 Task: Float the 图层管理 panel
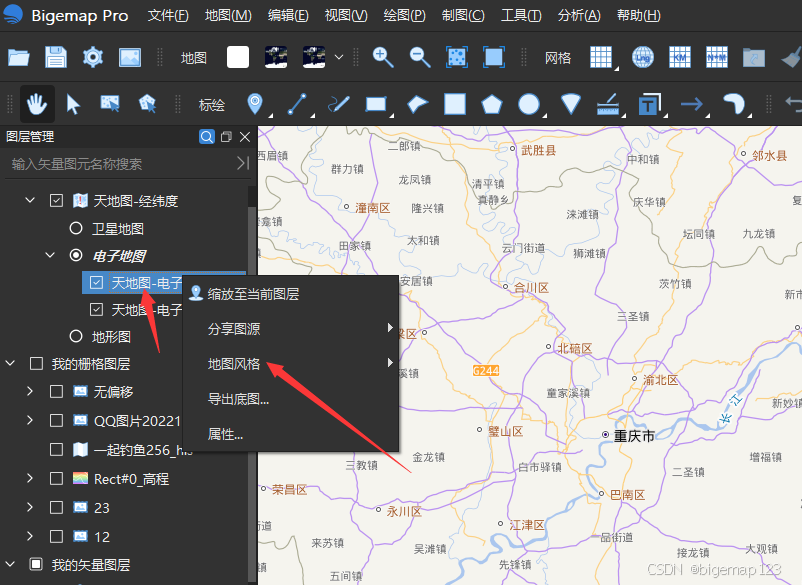(x=226, y=137)
